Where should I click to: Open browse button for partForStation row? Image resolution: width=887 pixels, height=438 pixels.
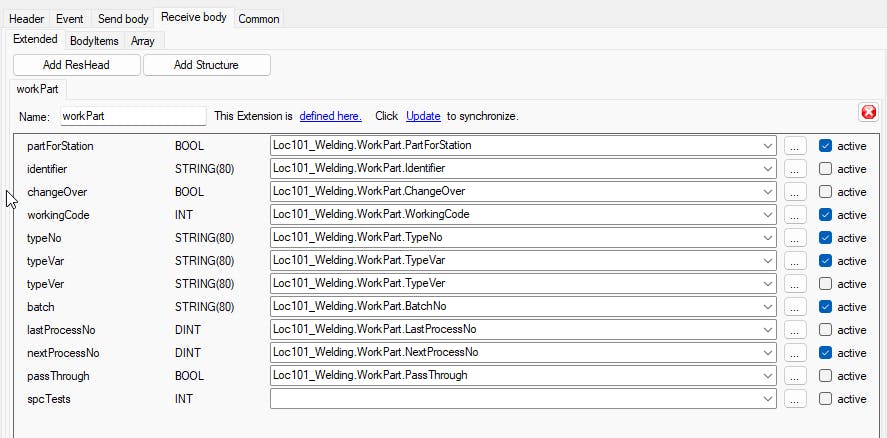pos(795,146)
